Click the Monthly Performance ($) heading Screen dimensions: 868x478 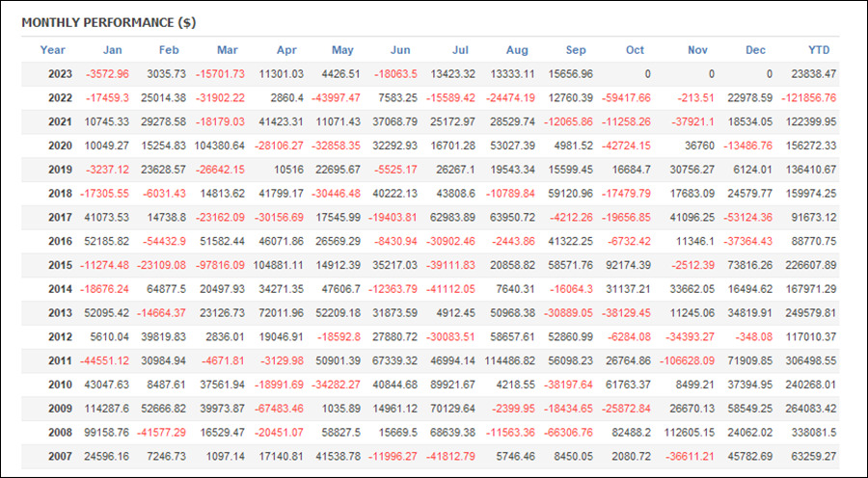(x=109, y=23)
